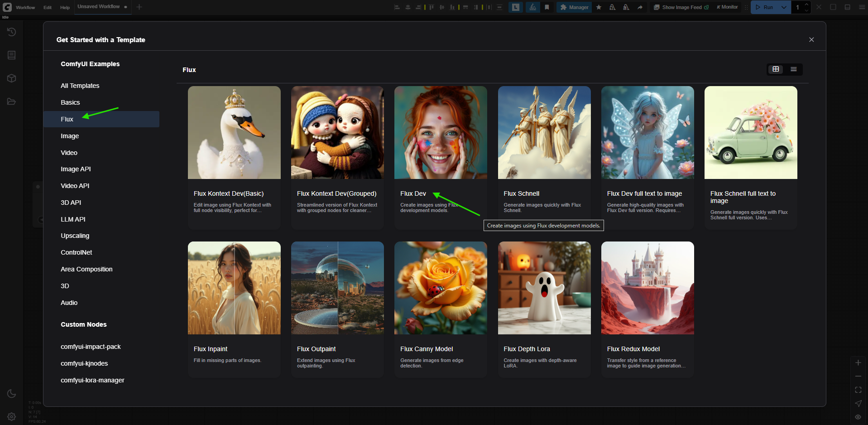
Task: Open the Node Library sidebar panel
Action: pyautogui.click(x=12, y=55)
